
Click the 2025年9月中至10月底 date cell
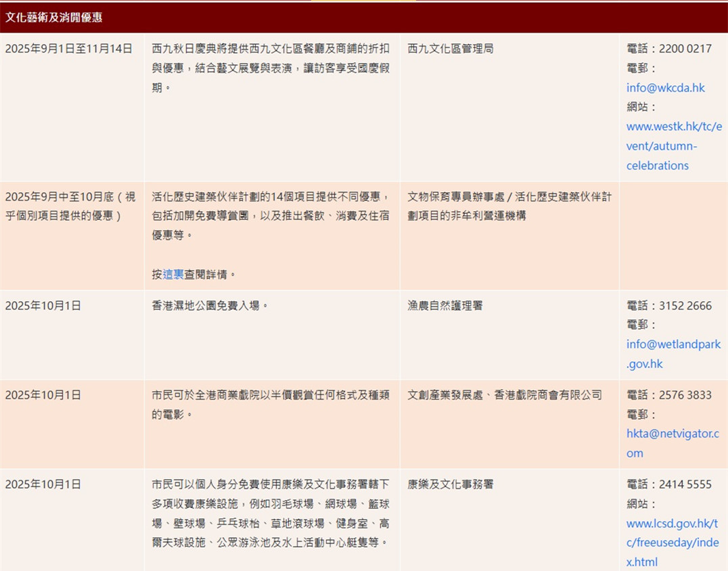point(70,206)
